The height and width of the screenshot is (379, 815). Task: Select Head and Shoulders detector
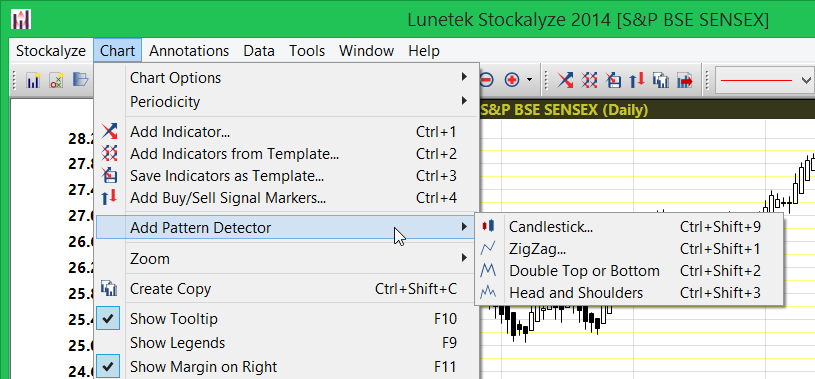coord(629,293)
